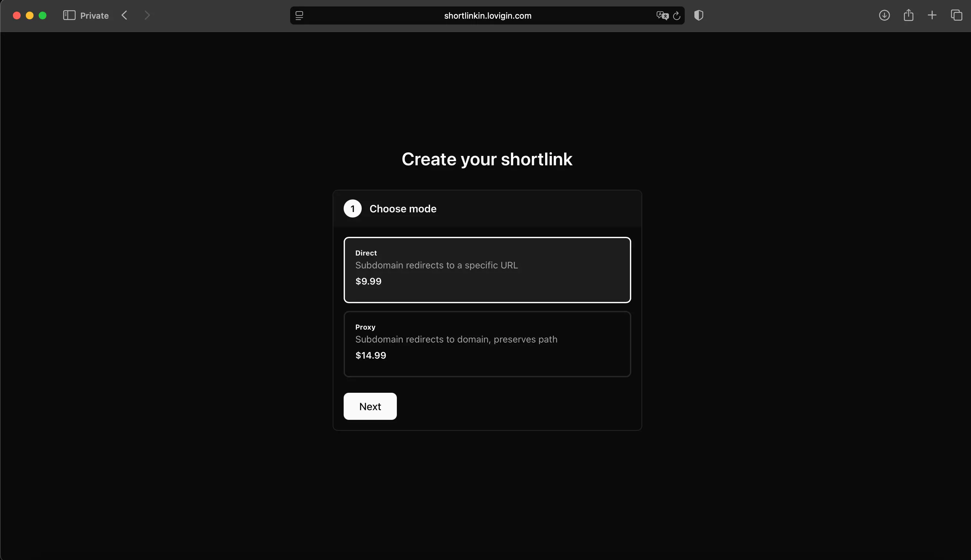
Task: Click the step 1 circle badge
Action: (x=352, y=208)
